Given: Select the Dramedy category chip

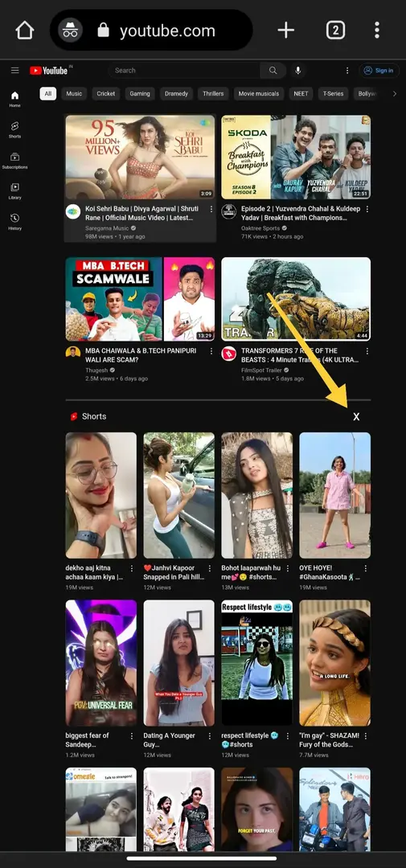Looking at the screenshot, I should [x=177, y=93].
